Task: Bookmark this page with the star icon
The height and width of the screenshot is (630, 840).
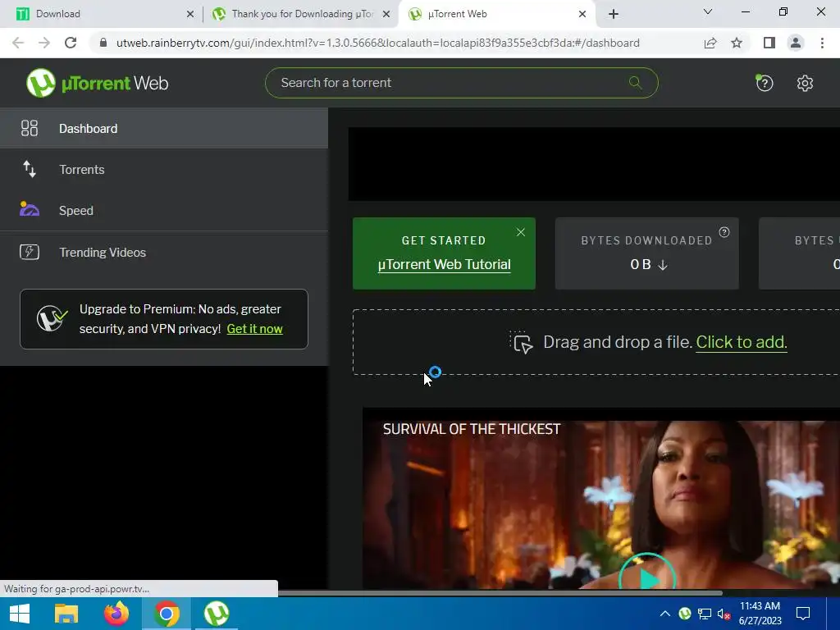Action: (737, 43)
